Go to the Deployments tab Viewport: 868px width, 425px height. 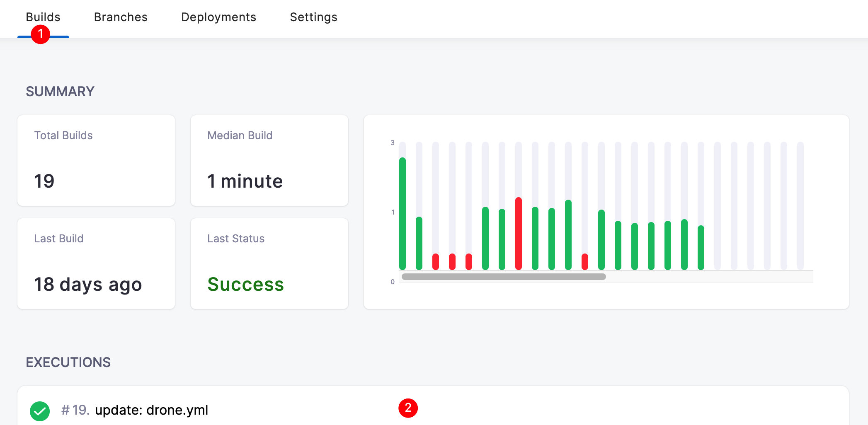click(x=218, y=17)
